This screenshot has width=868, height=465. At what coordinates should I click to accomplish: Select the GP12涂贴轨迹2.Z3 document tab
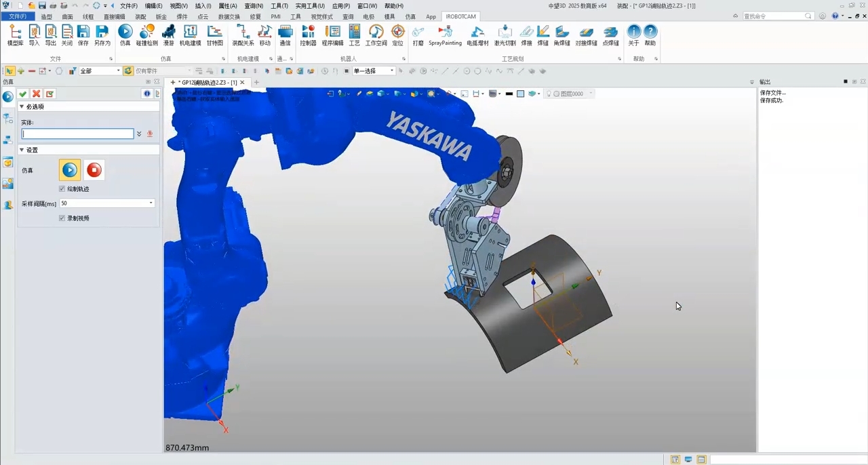(x=208, y=82)
